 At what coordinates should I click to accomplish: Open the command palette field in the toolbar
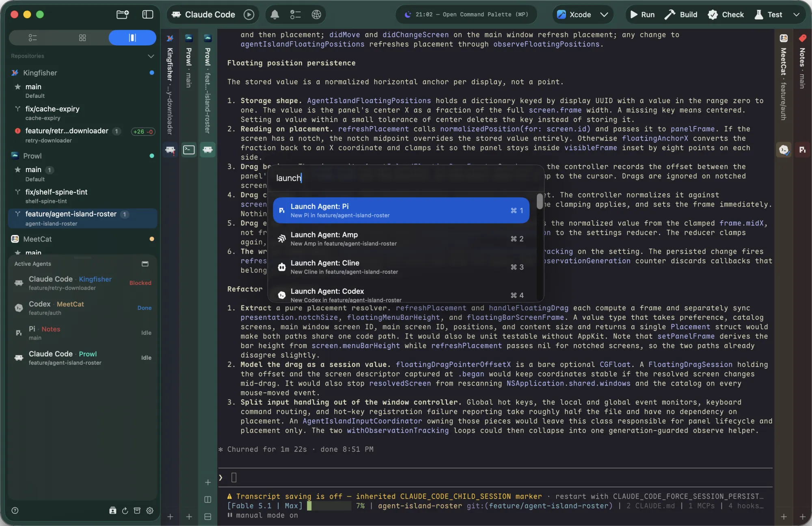tap(466, 15)
